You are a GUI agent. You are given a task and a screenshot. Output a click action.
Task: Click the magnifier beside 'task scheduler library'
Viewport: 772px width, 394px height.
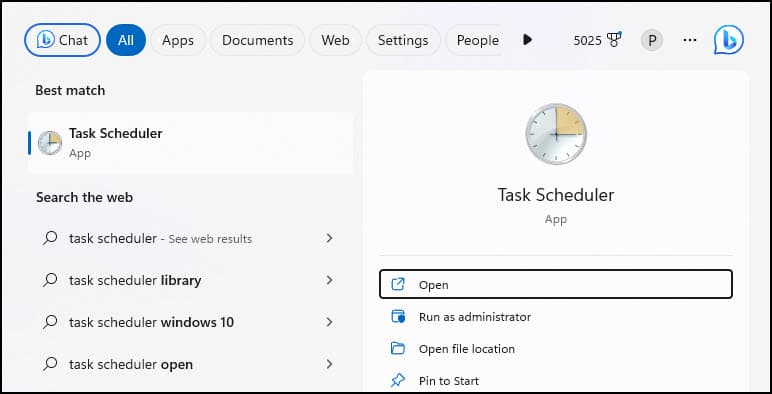click(50, 280)
